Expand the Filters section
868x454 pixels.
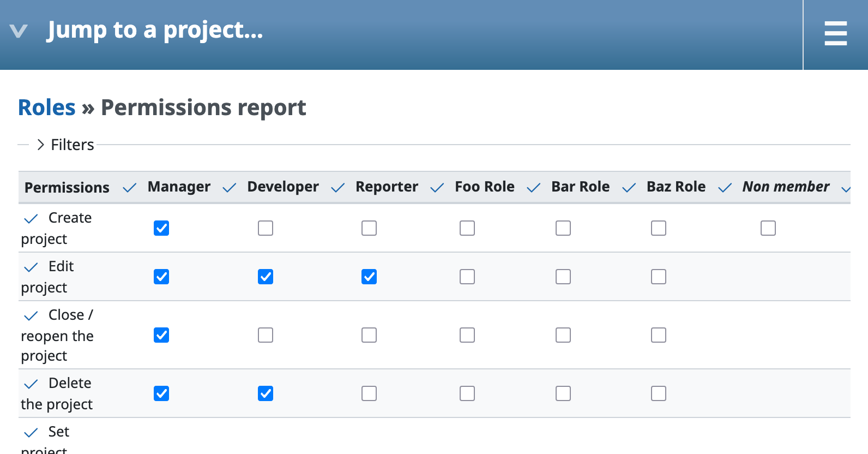coord(65,145)
